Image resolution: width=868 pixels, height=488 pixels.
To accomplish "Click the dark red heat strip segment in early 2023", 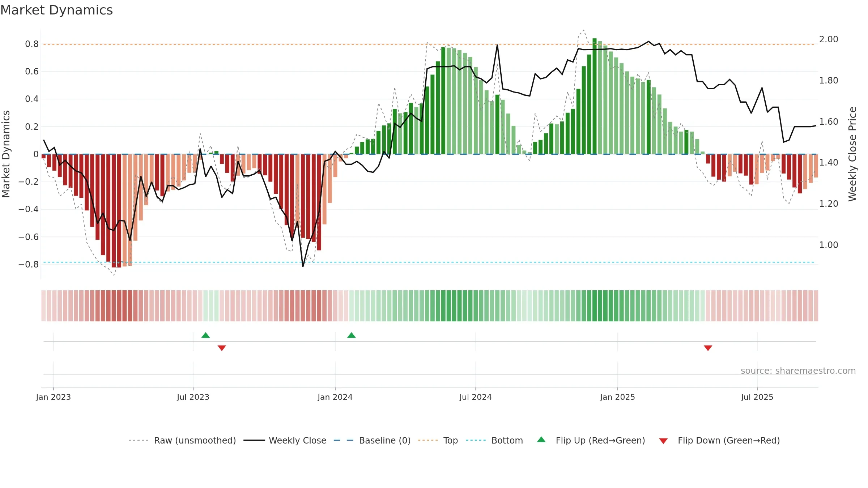I will point(119,306).
